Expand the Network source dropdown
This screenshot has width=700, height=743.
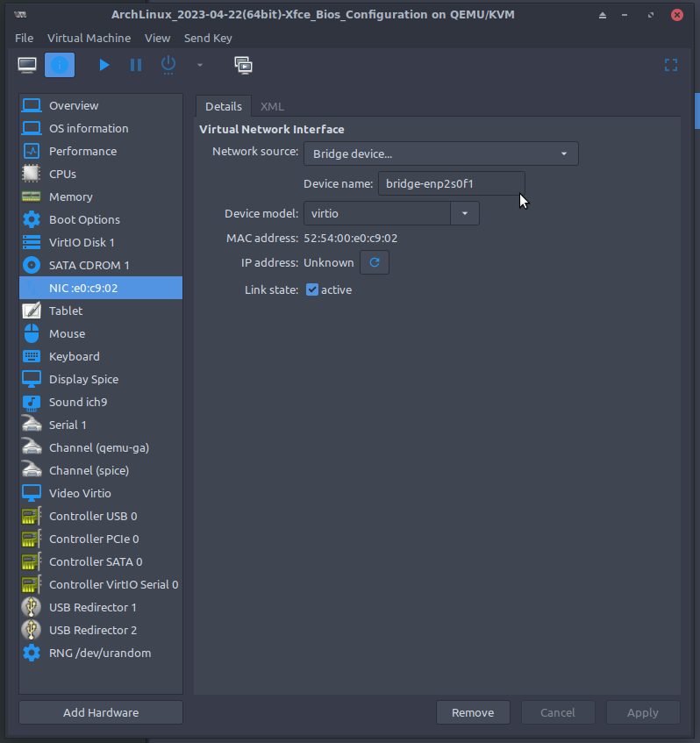coord(440,154)
